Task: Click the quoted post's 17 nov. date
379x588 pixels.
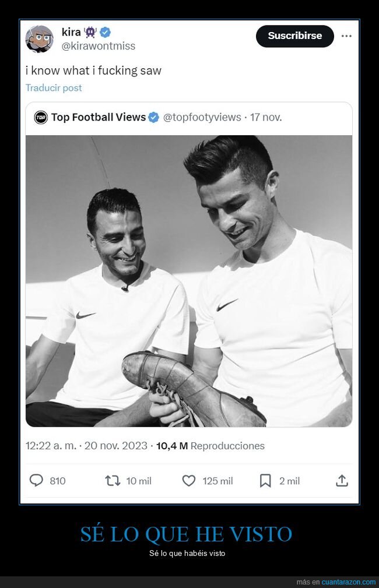Action: pyautogui.click(x=266, y=117)
